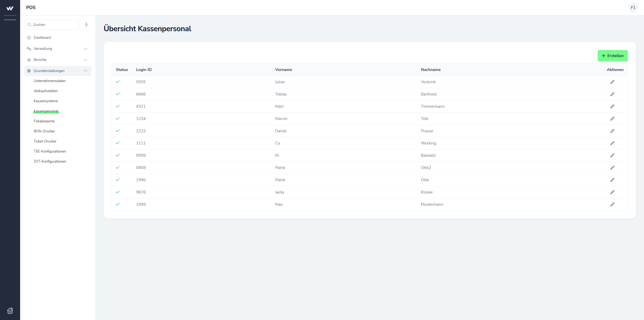Click the green Erstellen button

(x=612, y=56)
